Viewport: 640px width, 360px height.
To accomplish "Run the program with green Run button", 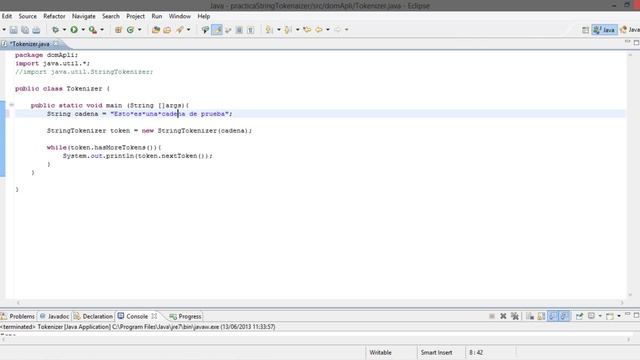I will click(x=74, y=30).
